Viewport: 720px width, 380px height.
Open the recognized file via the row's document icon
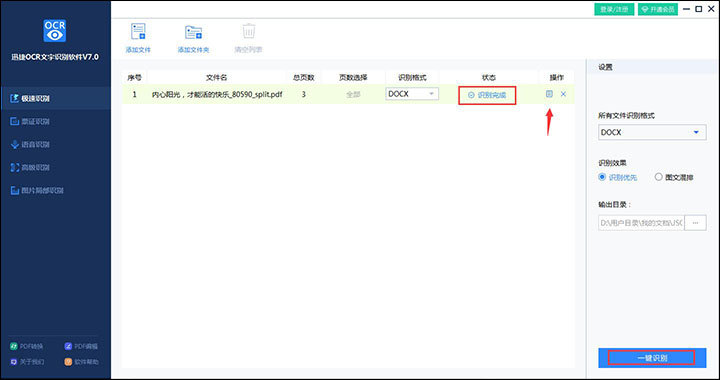click(549, 94)
